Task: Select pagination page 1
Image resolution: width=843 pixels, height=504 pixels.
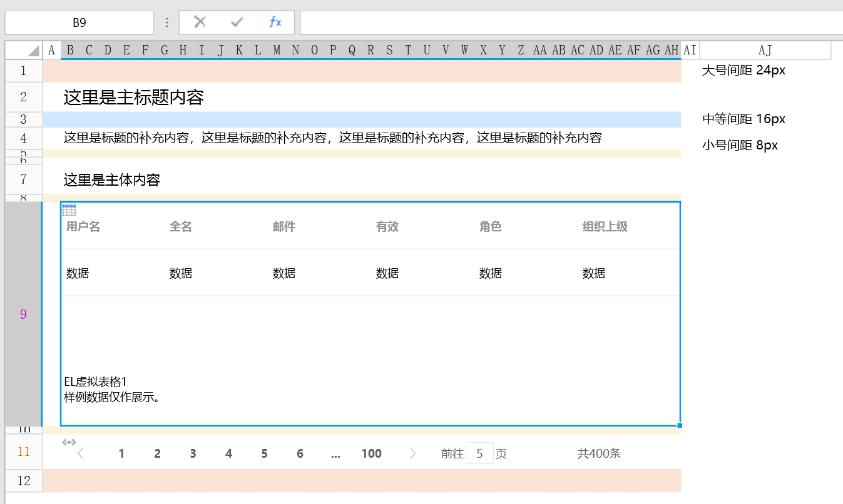Action: pos(121,453)
